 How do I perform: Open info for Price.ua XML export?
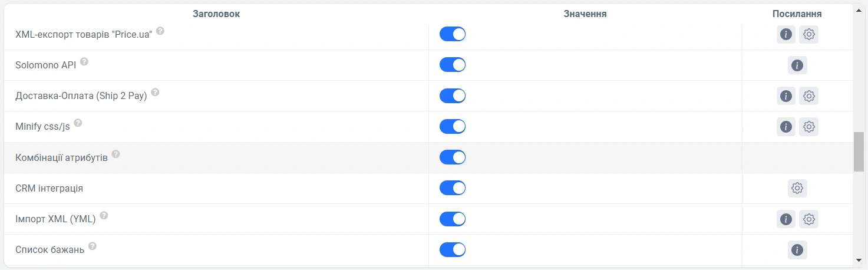tap(786, 34)
